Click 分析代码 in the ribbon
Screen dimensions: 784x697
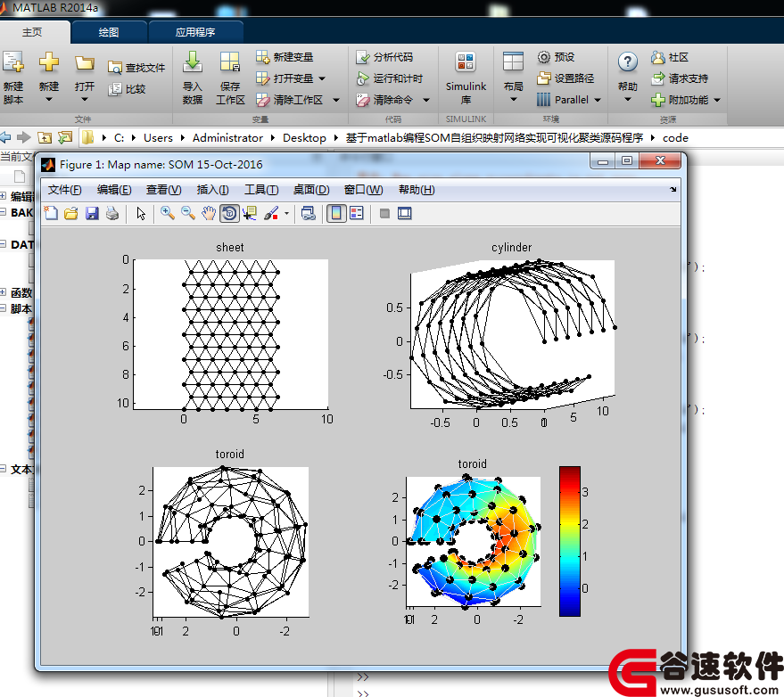[x=384, y=57]
